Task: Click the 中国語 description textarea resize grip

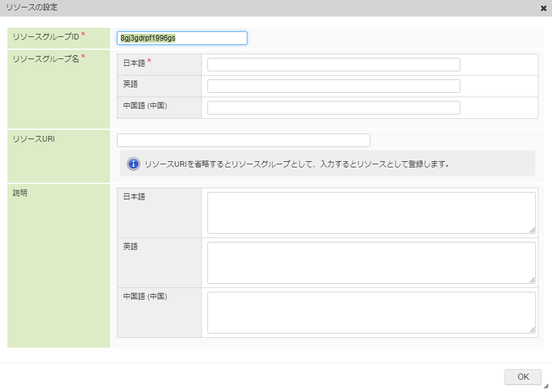Action: (532, 330)
